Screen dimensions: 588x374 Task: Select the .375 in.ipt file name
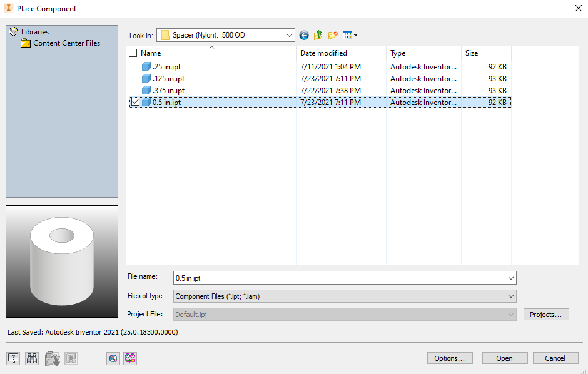(168, 90)
